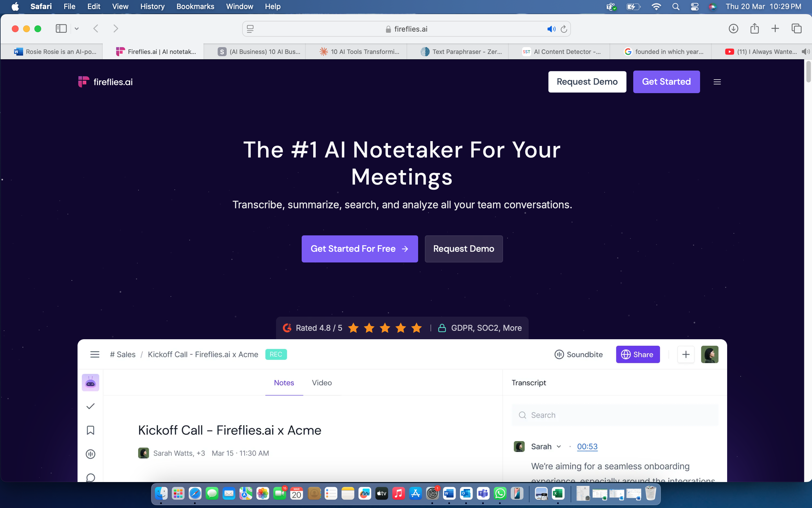This screenshot has width=812, height=508.
Task: Click the Soundbite button
Action: coord(578,354)
